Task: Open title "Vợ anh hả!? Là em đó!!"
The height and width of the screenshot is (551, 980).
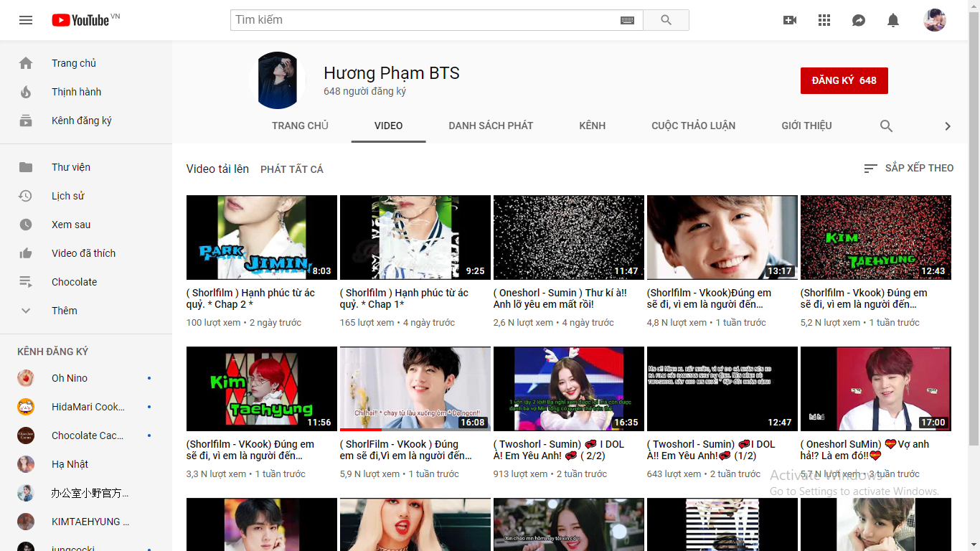Action: tap(864, 450)
